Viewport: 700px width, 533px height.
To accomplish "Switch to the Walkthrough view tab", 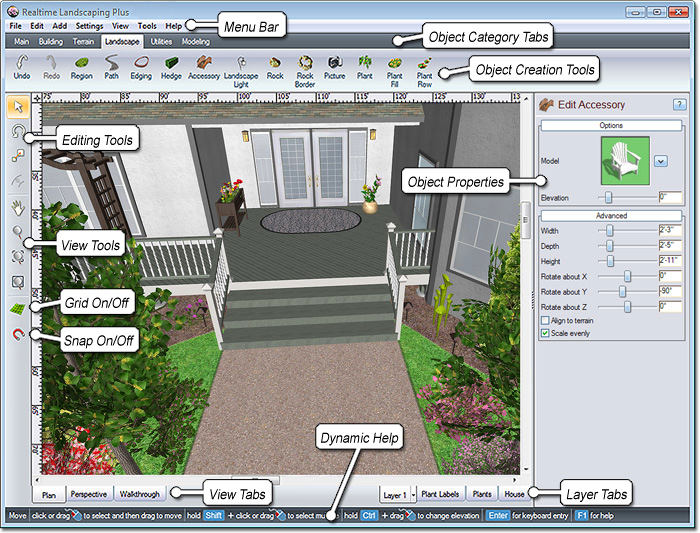I will click(x=140, y=494).
